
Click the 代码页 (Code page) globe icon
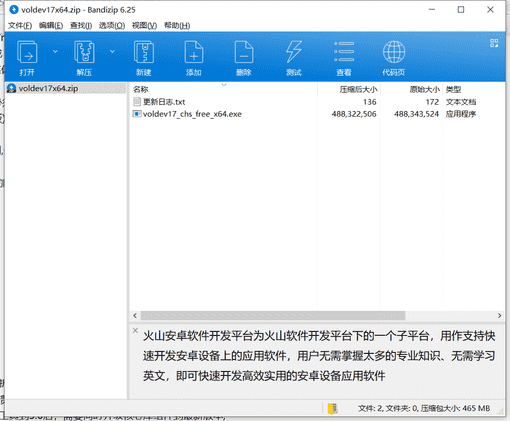(394, 52)
